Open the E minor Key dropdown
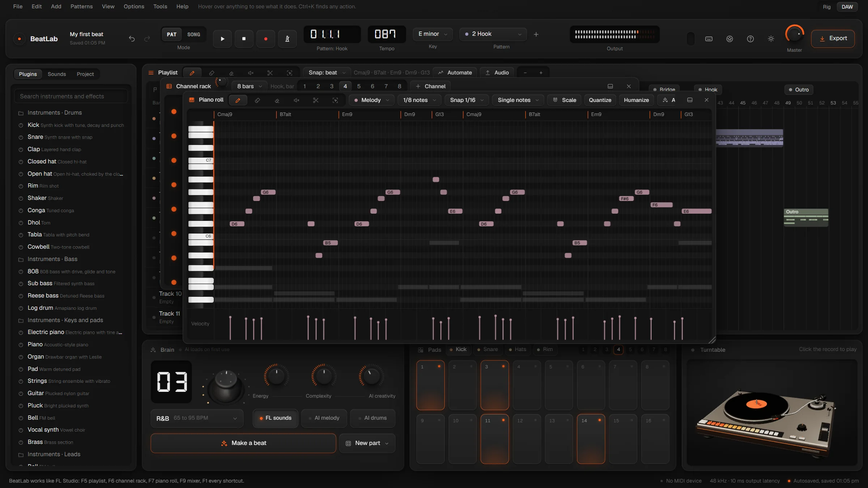Image resolution: width=868 pixels, height=488 pixels. coord(433,34)
